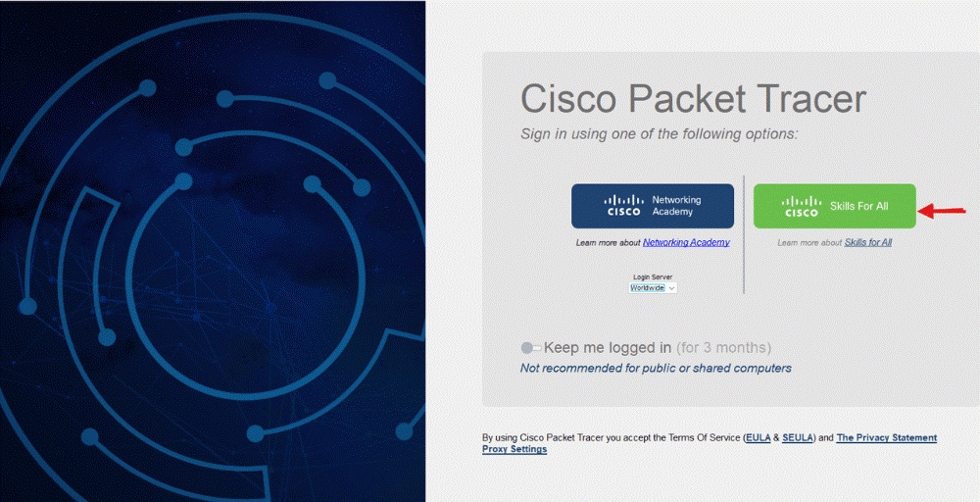The height and width of the screenshot is (502, 980).
Task: Sign in with Networking Academy button label
Action: [676, 206]
